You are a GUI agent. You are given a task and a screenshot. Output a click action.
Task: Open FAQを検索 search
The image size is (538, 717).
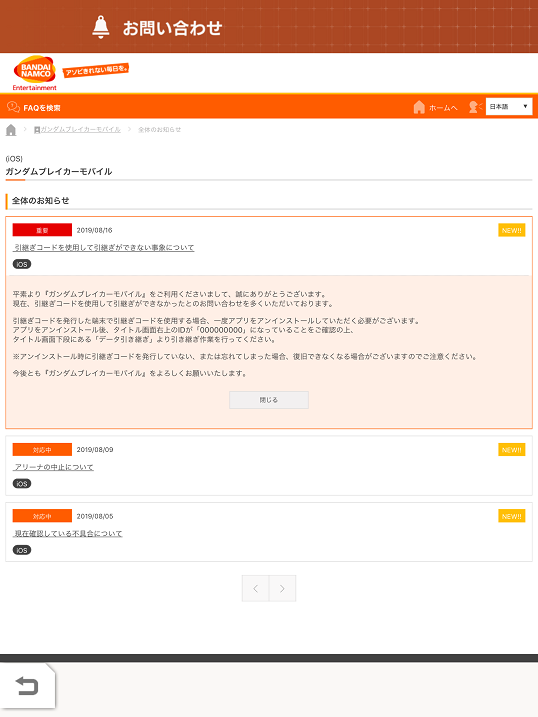tap(42, 108)
